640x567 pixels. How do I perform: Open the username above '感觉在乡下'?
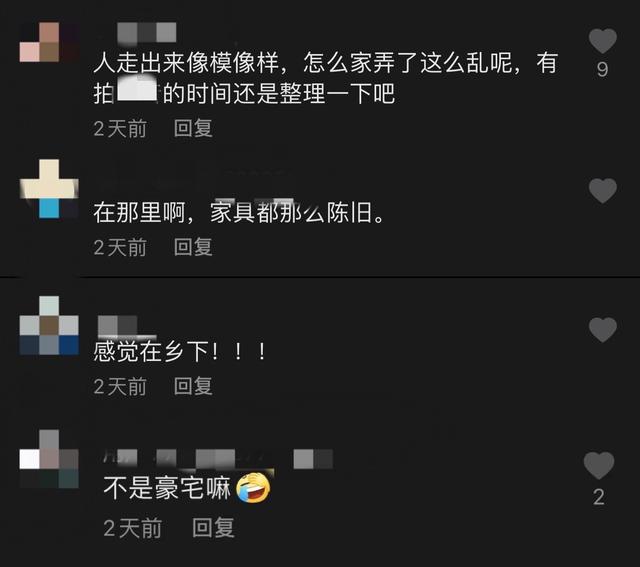(118, 325)
